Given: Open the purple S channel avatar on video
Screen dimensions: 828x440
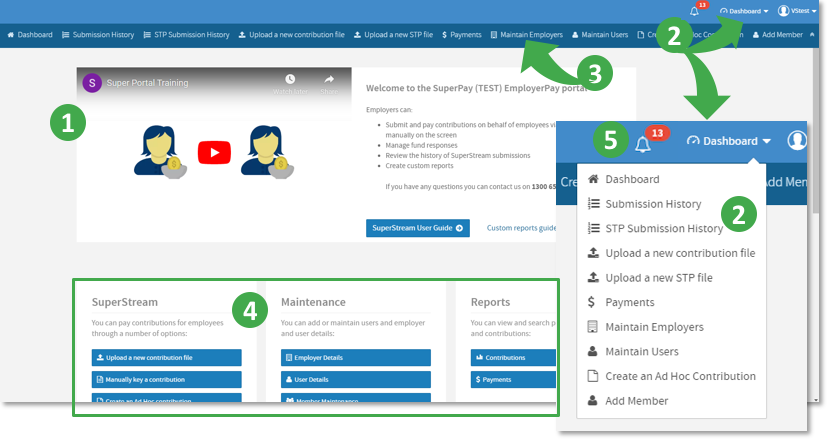Looking at the screenshot, I should (92, 83).
